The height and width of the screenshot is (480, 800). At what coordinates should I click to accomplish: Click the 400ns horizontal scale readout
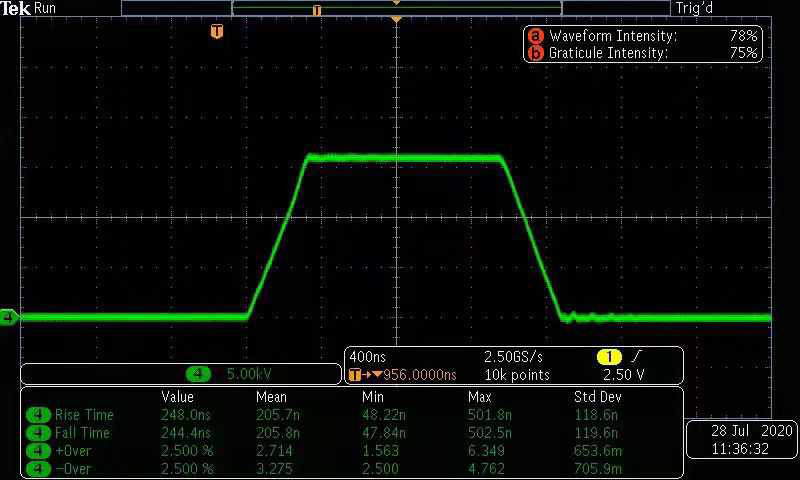[x=367, y=357]
